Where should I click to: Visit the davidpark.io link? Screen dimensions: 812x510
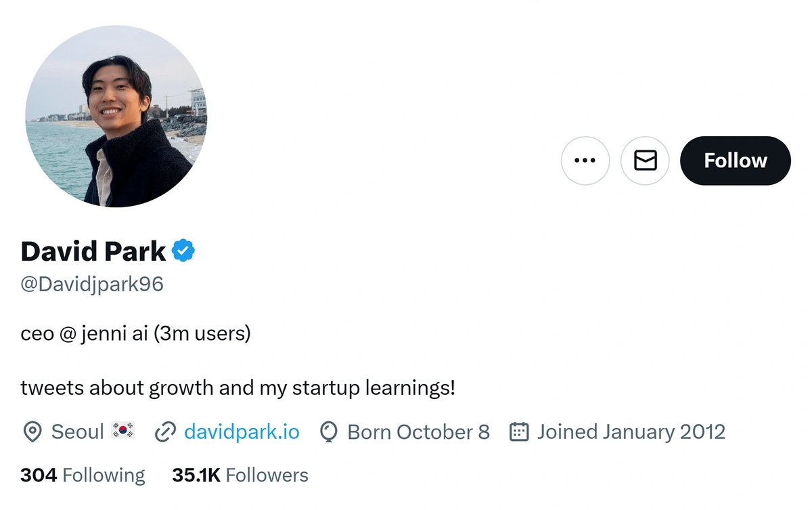coord(242,431)
